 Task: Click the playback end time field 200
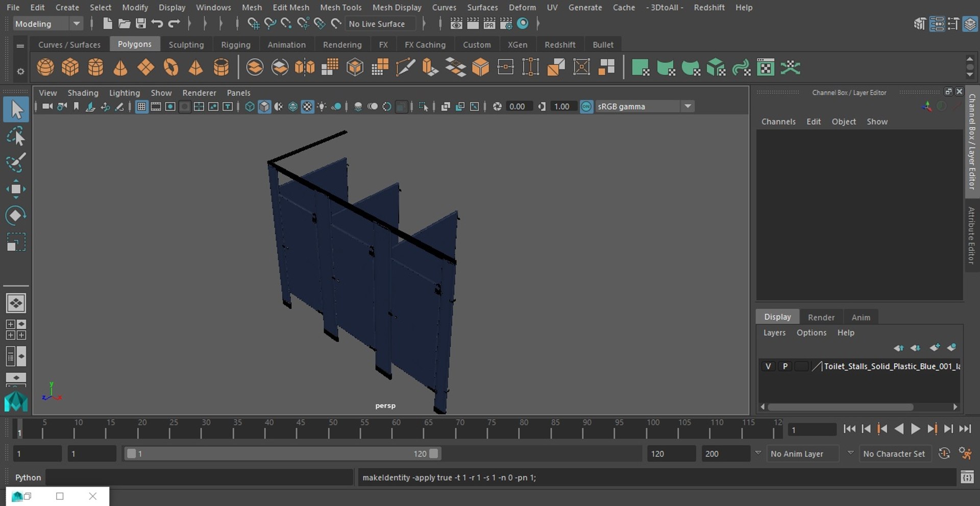click(725, 453)
